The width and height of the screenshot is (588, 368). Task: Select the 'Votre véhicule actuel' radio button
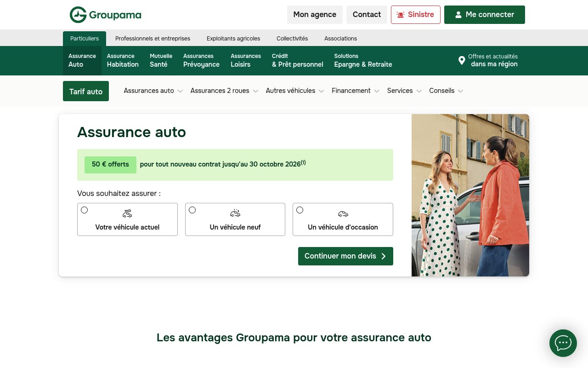pos(85,210)
